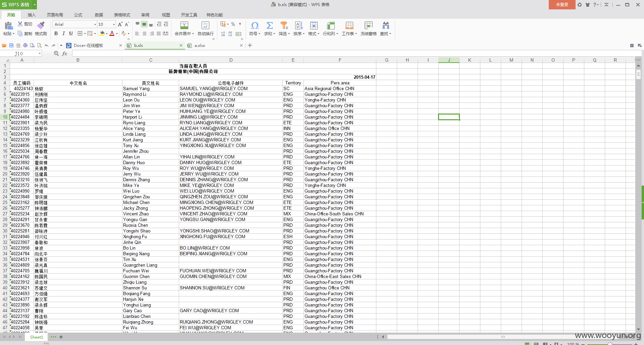Click the Worksheet icon
This screenshot has width=644, height=345.
click(349, 25)
